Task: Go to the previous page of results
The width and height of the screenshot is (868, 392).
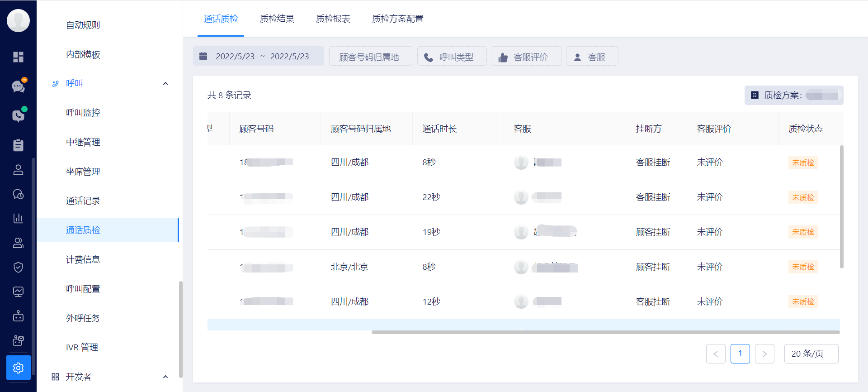Action: pos(716,354)
